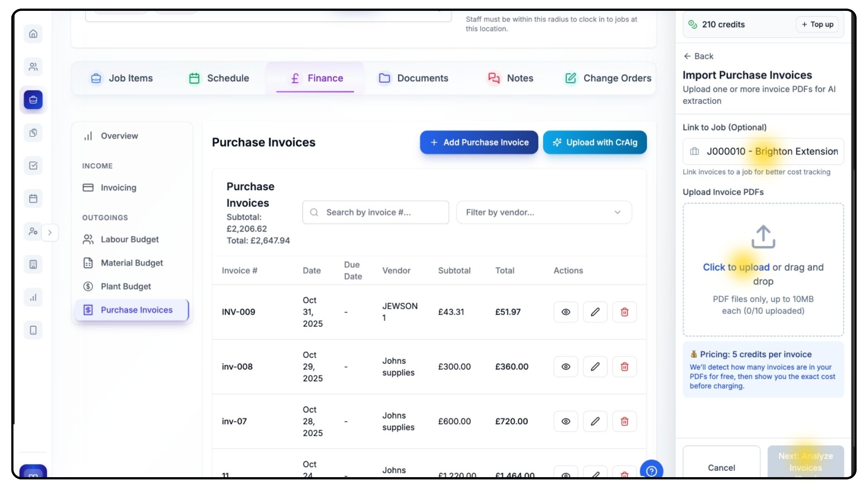Screen dimensions: 868x488
Task: Expand the sidebar with chevron arrow
Action: click(x=50, y=232)
